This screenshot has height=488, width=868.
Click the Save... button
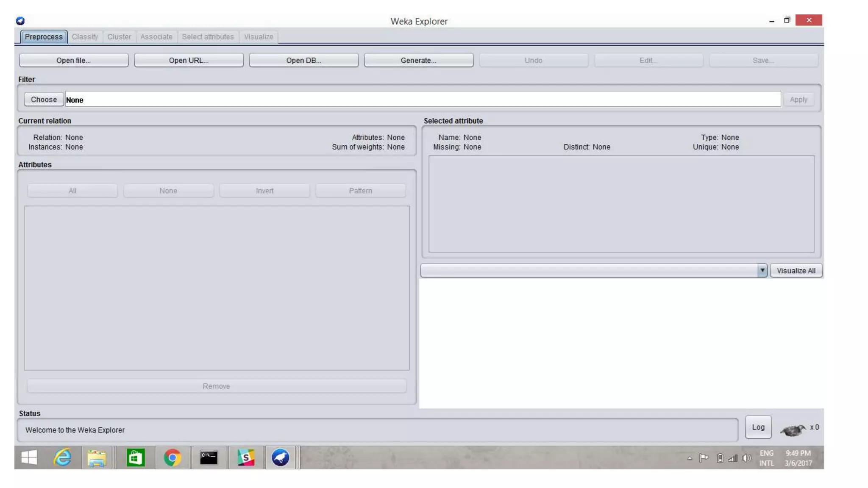(763, 60)
